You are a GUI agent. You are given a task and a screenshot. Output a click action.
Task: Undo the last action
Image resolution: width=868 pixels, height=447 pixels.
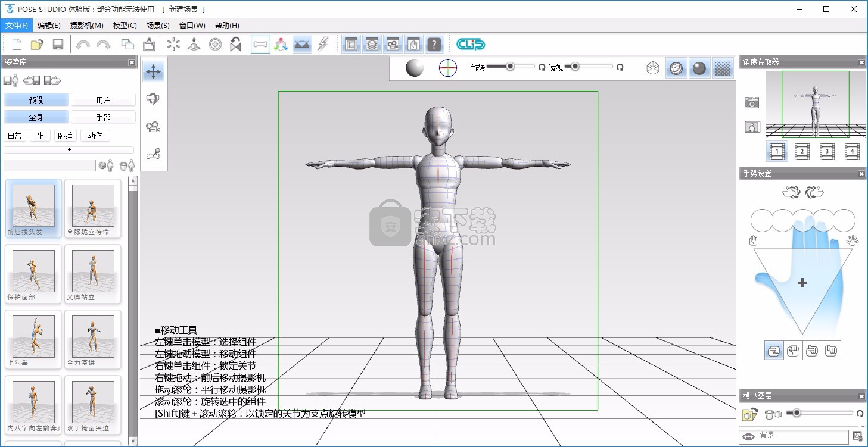[x=83, y=45]
